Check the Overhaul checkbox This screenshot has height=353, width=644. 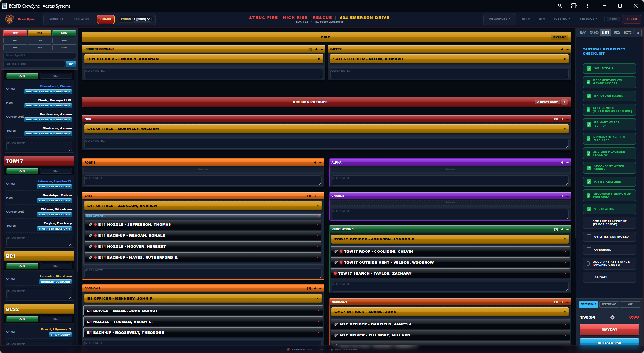tap(589, 250)
